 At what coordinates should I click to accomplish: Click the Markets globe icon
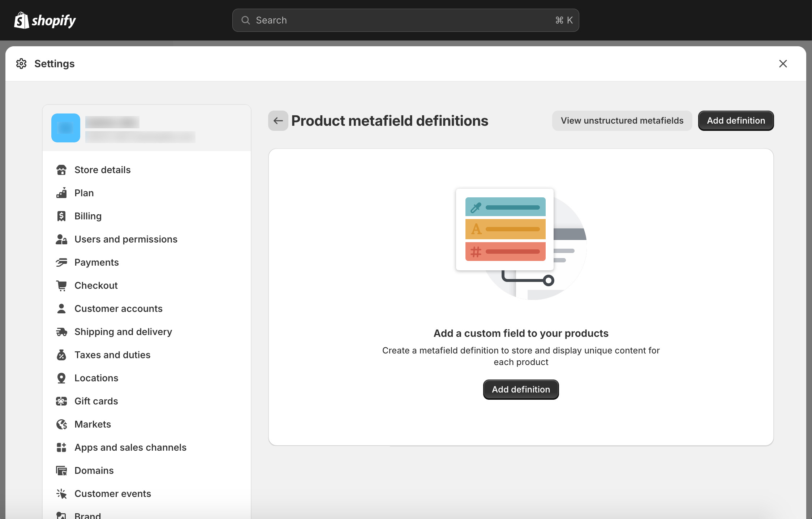pos(61,424)
